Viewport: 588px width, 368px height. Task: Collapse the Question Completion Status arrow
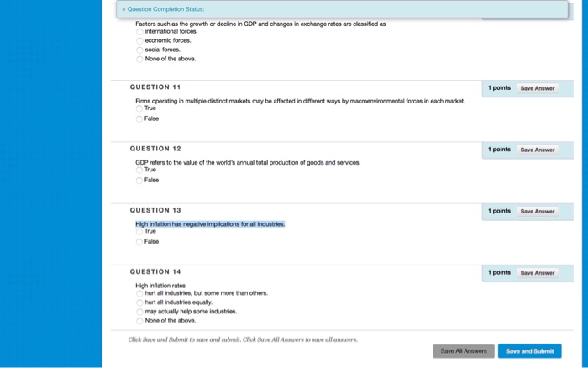[123, 9]
